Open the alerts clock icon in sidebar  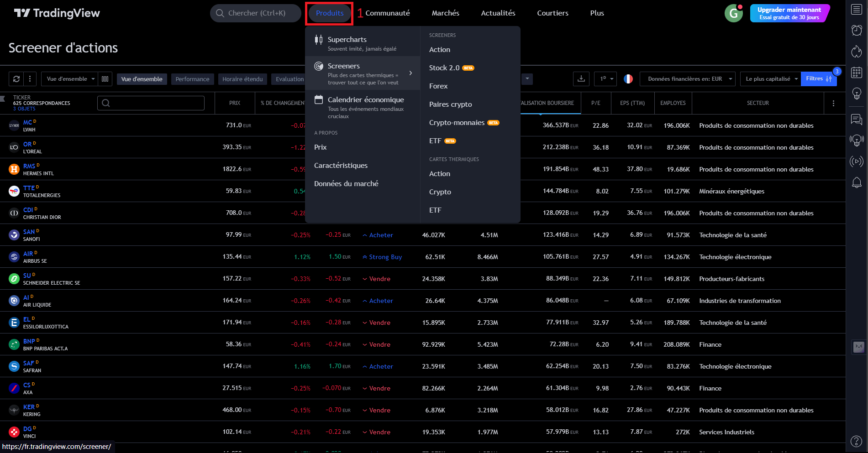coord(857,30)
